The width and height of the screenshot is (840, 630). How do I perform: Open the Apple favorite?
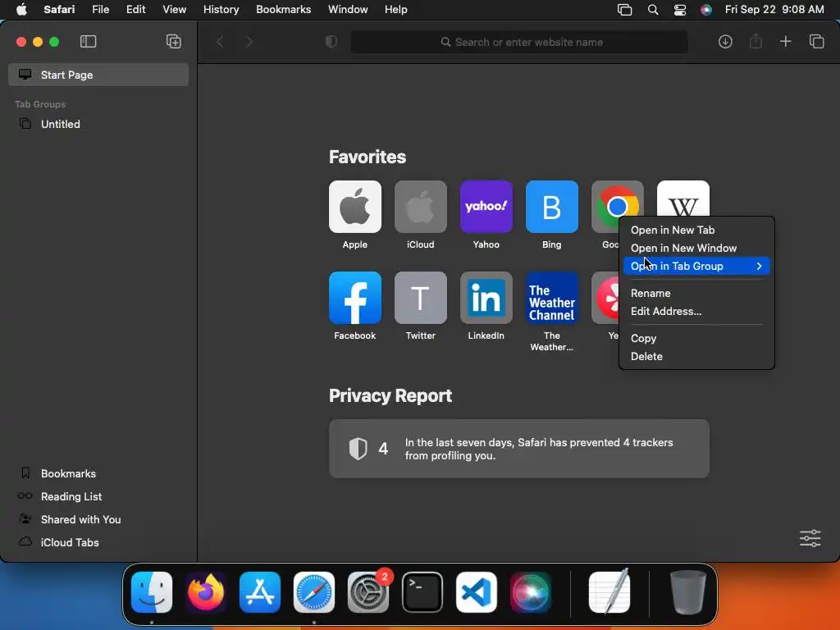(355, 207)
